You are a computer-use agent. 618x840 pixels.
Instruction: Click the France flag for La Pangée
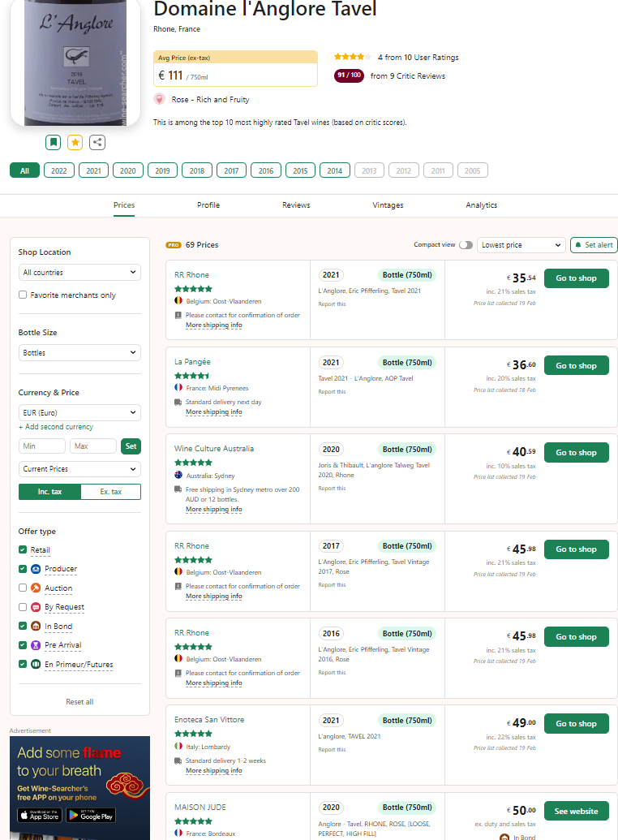pos(178,387)
